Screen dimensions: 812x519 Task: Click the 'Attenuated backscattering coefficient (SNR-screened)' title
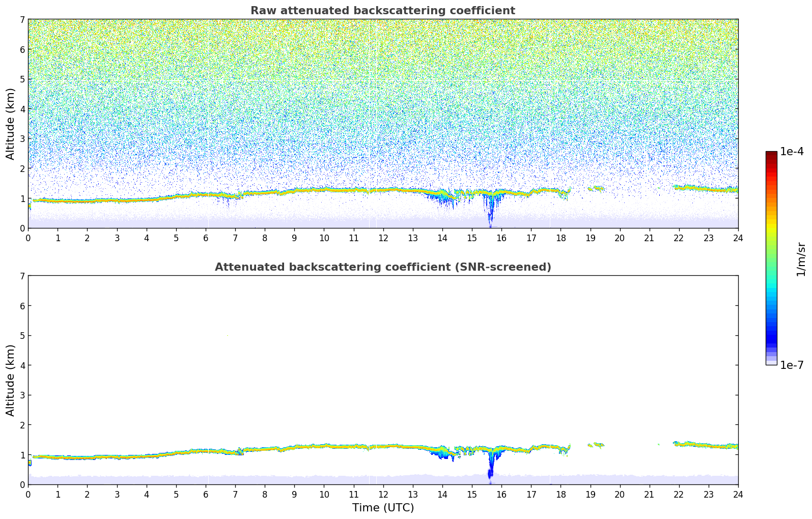tap(382, 267)
